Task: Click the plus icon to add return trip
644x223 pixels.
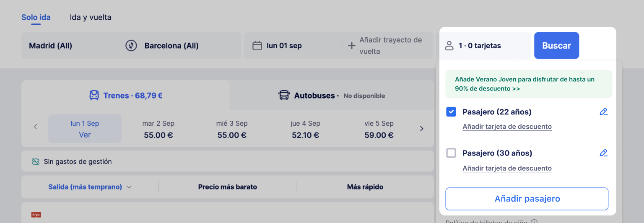Action: 352,46
